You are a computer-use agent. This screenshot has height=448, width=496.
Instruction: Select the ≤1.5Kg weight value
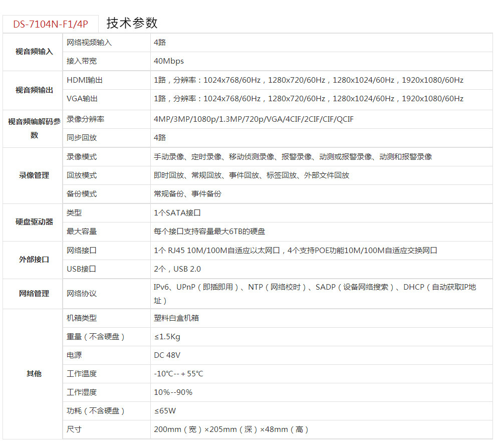point(167,337)
